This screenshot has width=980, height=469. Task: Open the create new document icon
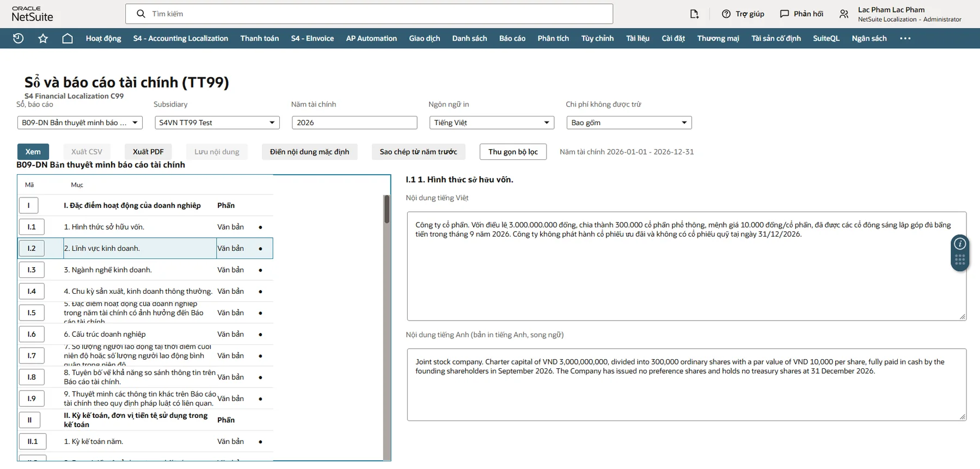pos(694,14)
